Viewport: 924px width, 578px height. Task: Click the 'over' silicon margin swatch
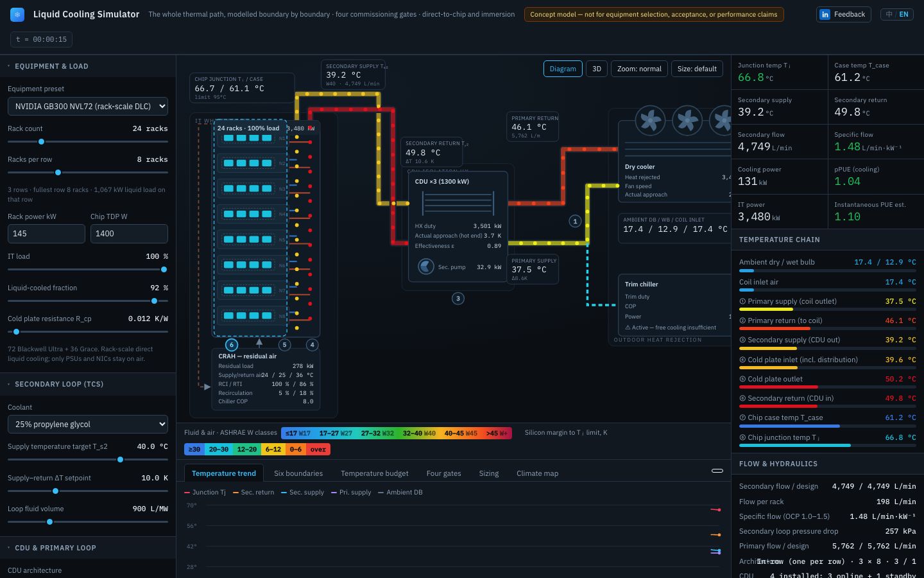point(318,450)
